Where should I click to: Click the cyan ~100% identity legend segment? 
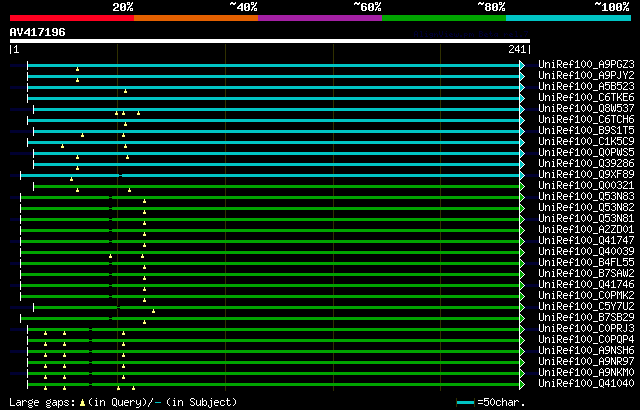pos(569,18)
